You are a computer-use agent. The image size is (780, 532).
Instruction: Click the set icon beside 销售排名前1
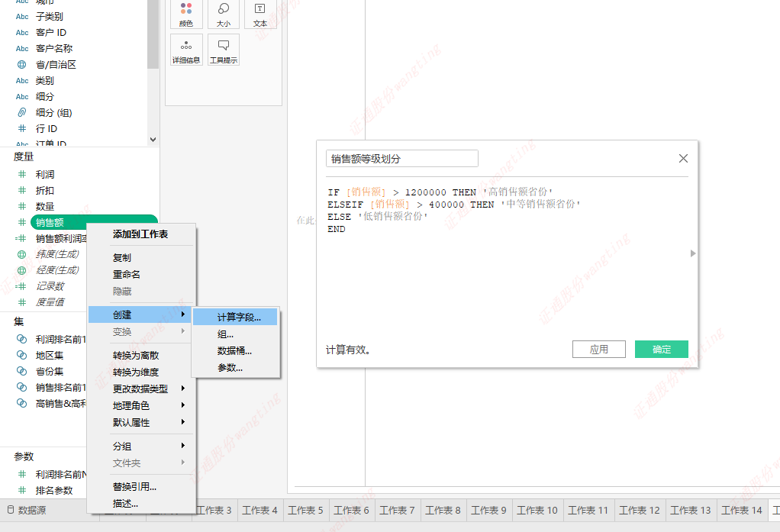(22, 387)
